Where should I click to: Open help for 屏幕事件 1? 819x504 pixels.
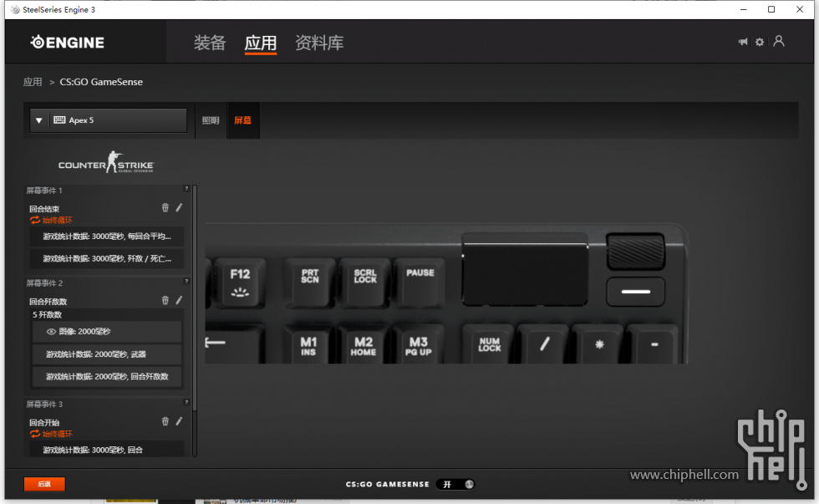click(x=186, y=189)
